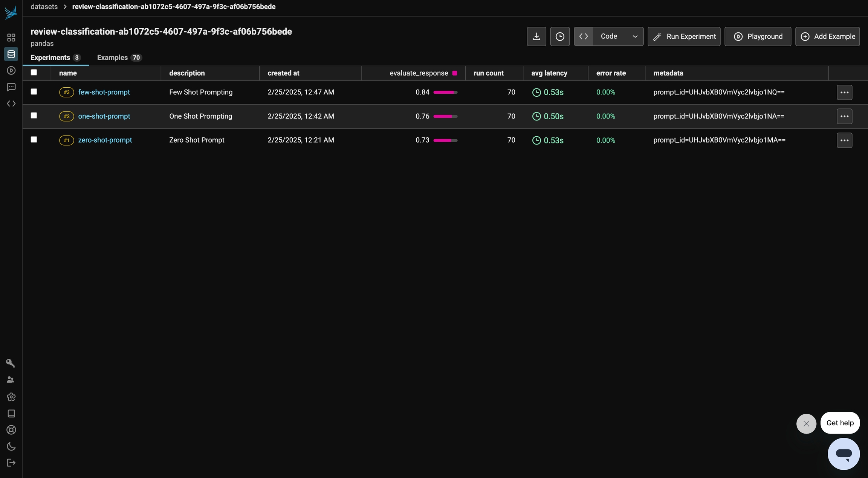This screenshot has height=478, width=868.
Task: Click the download dataset icon
Action: coord(536,37)
